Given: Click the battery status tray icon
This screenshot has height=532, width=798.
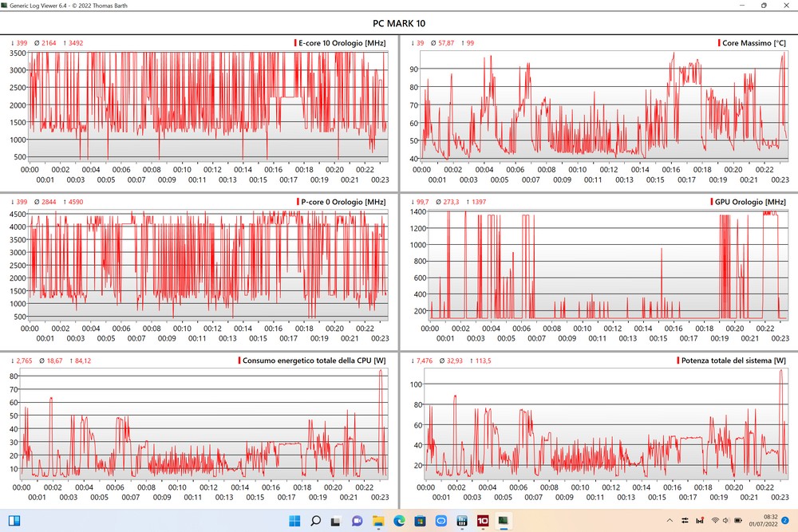Looking at the screenshot, I should coord(738,520).
